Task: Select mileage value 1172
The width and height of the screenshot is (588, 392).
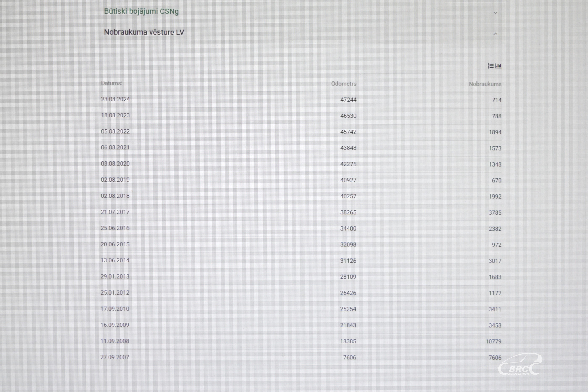Action: click(495, 293)
